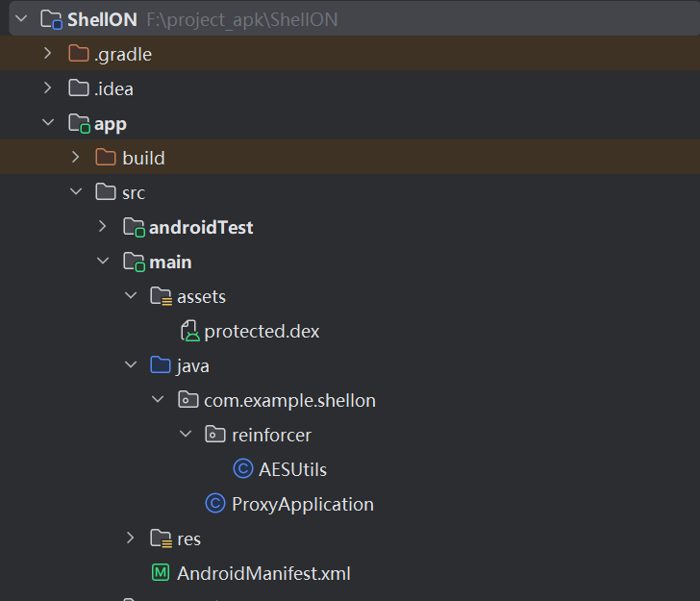Collapse the com.example.shellon package
This screenshot has width=700, height=601.
159,400
